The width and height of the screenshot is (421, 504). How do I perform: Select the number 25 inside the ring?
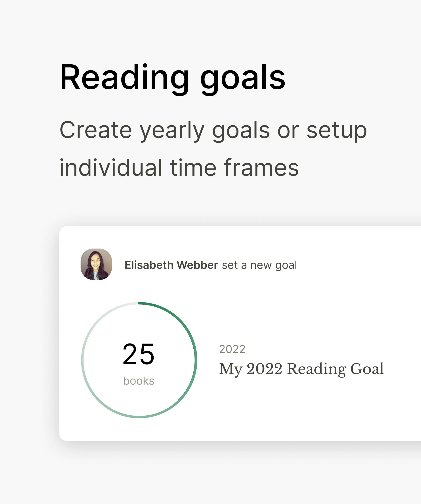click(138, 354)
